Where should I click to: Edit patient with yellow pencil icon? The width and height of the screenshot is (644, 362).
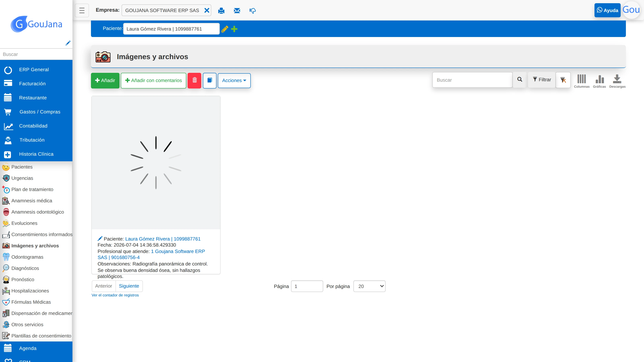225,29
